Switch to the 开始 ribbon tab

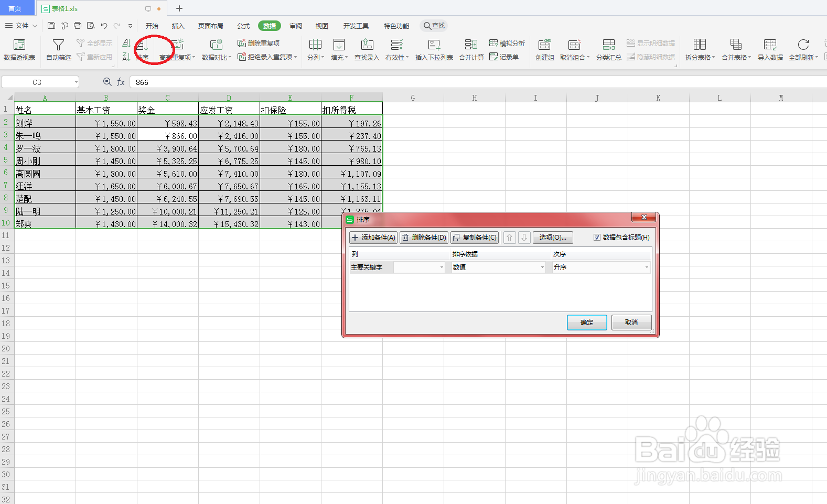pos(152,26)
